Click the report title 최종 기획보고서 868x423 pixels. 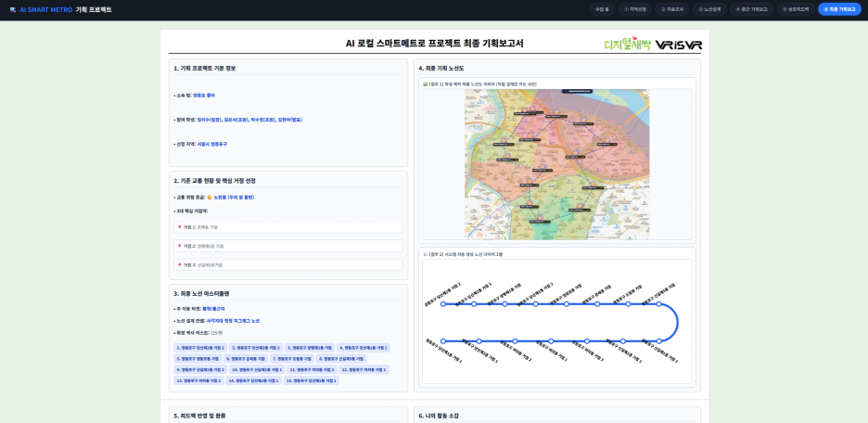pos(435,44)
